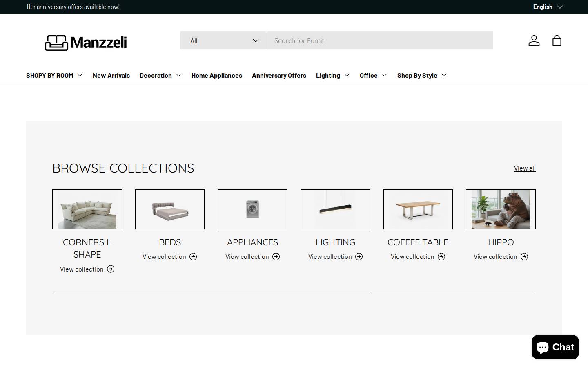588x368 pixels.
Task: Click the bed thumbnail image
Action: [x=170, y=209]
